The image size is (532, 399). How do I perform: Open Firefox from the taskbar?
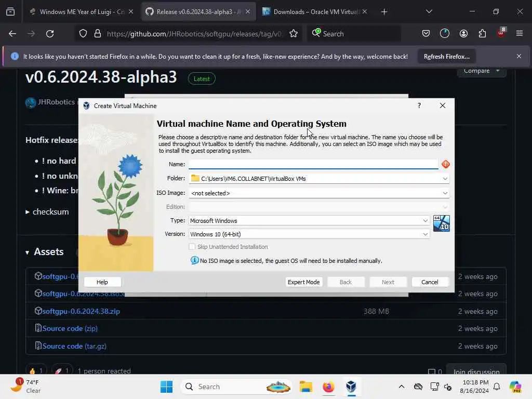tap(328, 387)
